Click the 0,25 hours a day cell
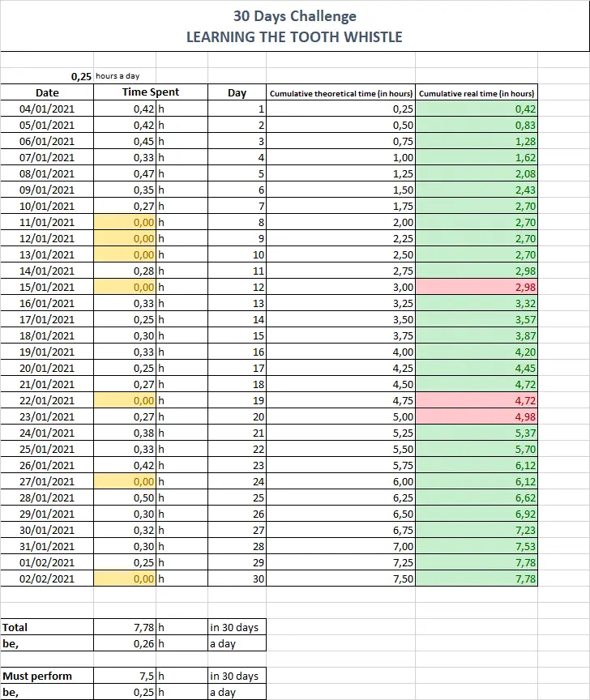This screenshot has height=700, width=590. (81, 76)
